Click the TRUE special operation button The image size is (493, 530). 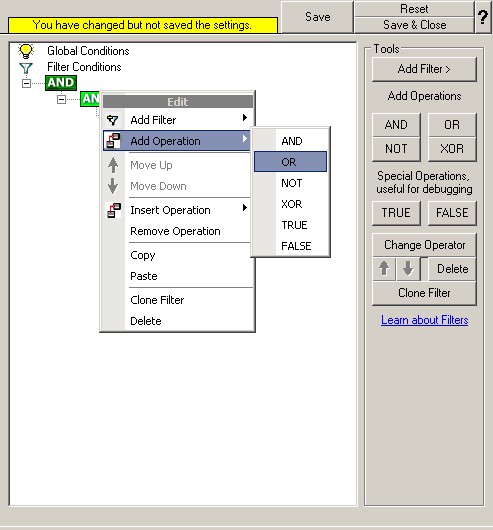pyautogui.click(x=396, y=213)
